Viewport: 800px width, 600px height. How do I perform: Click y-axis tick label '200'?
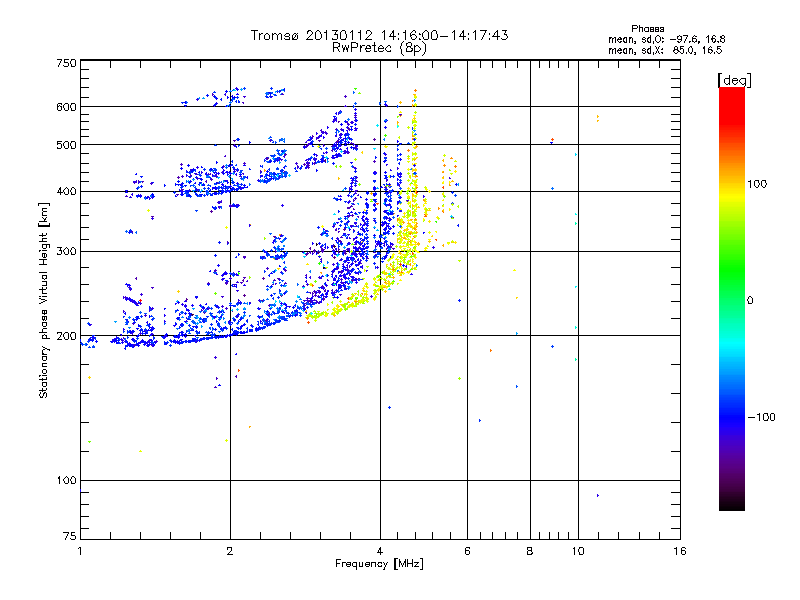66,336
